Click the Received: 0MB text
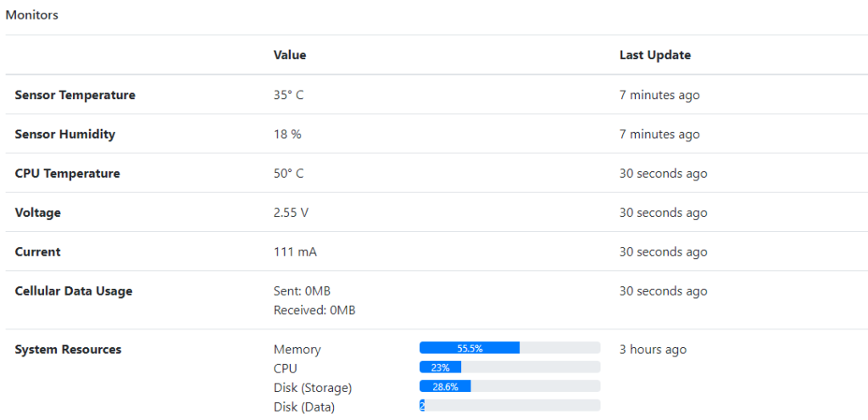 [314, 311]
